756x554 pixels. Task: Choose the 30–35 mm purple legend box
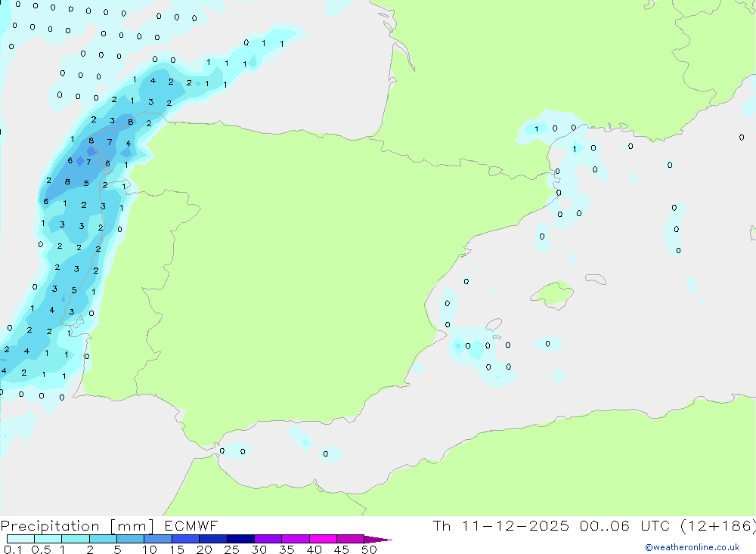(x=268, y=539)
